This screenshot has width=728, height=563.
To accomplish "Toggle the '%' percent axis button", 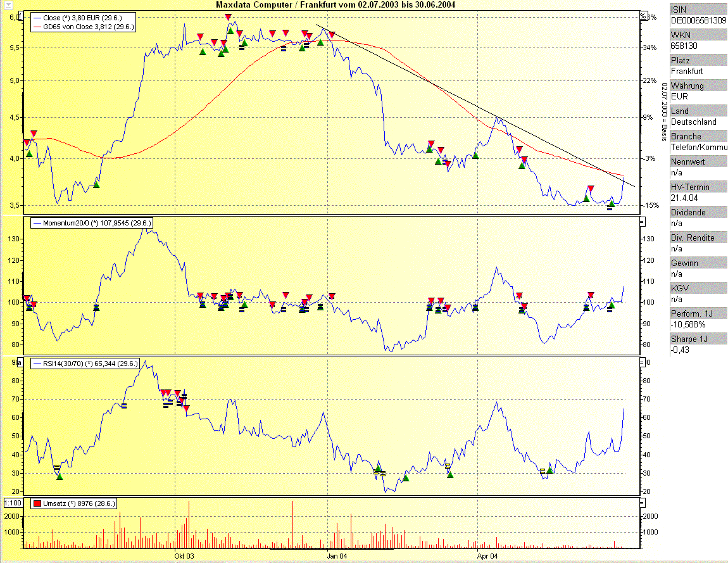I will click(643, 16).
